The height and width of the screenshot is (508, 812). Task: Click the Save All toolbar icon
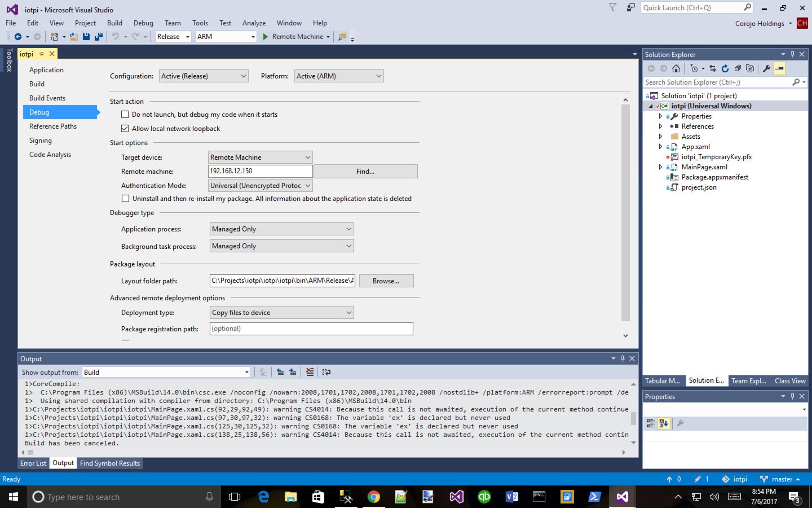click(98, 37)
